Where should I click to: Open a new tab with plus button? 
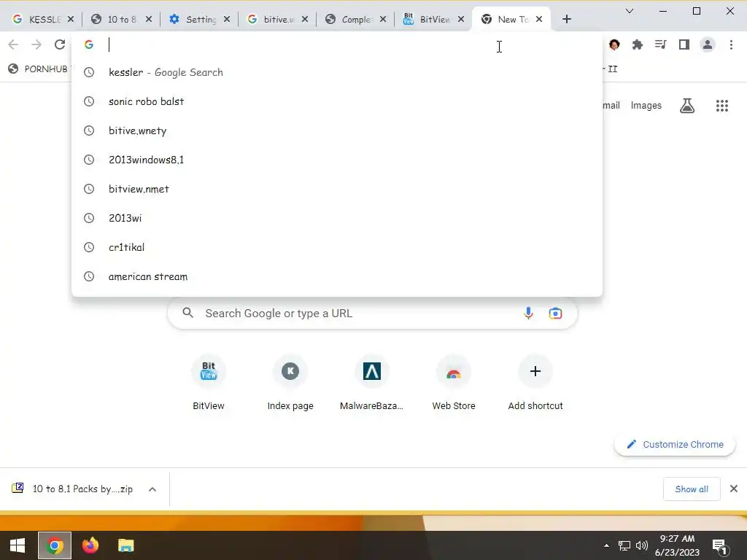point(566,19)
